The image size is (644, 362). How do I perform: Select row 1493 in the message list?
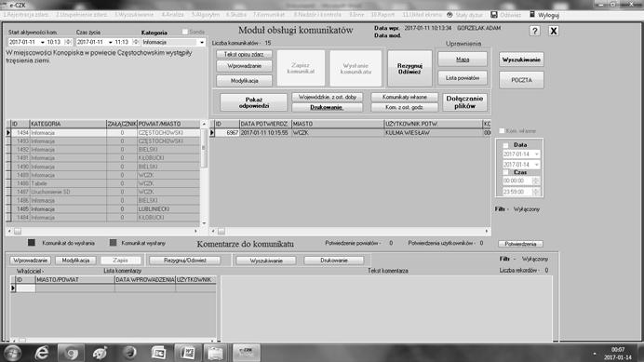pos(105,141)
